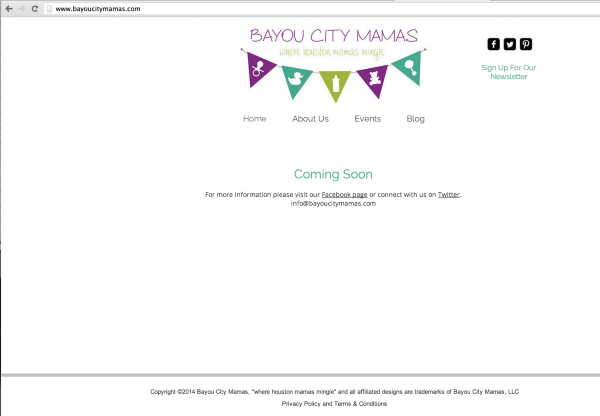This screenshot has height=416, width=600.
Task: Open the Blog navigation item
Action: 415,119
